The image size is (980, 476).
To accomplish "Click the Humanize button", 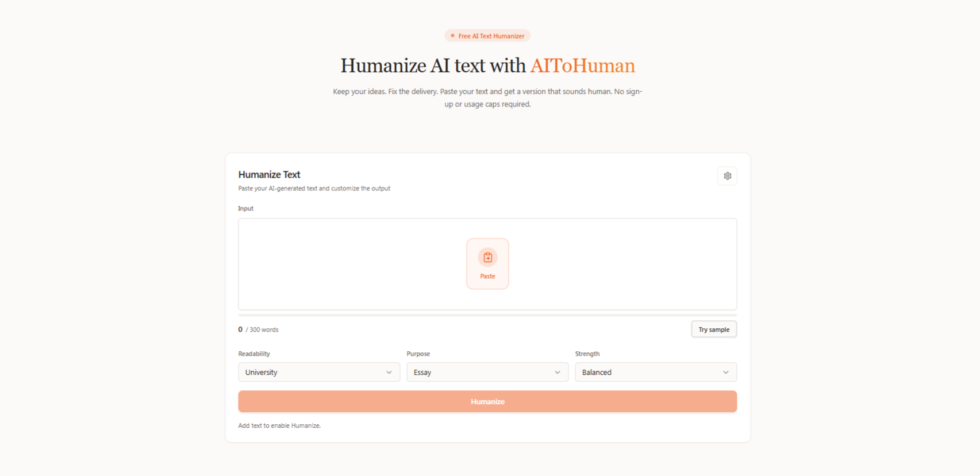I will [x=487, y=401].
